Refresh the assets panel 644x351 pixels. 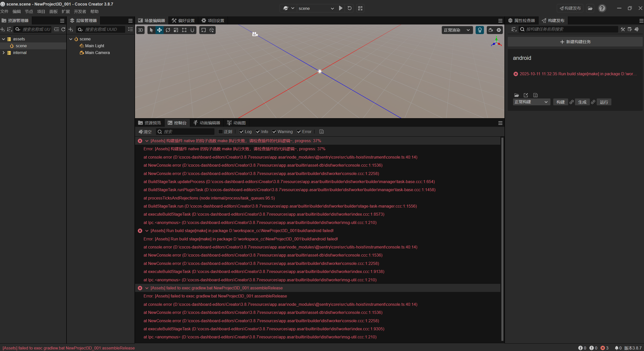click(63, 29)
